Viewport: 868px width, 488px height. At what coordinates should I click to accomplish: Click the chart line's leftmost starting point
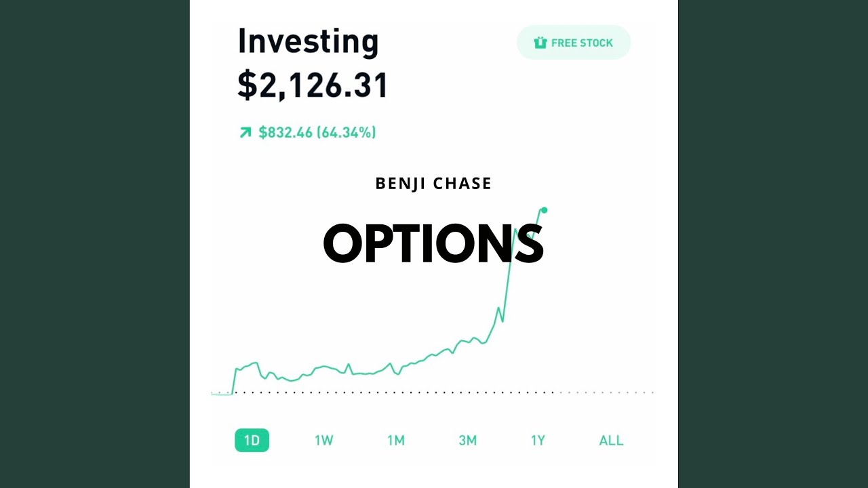tap(213, 394)
